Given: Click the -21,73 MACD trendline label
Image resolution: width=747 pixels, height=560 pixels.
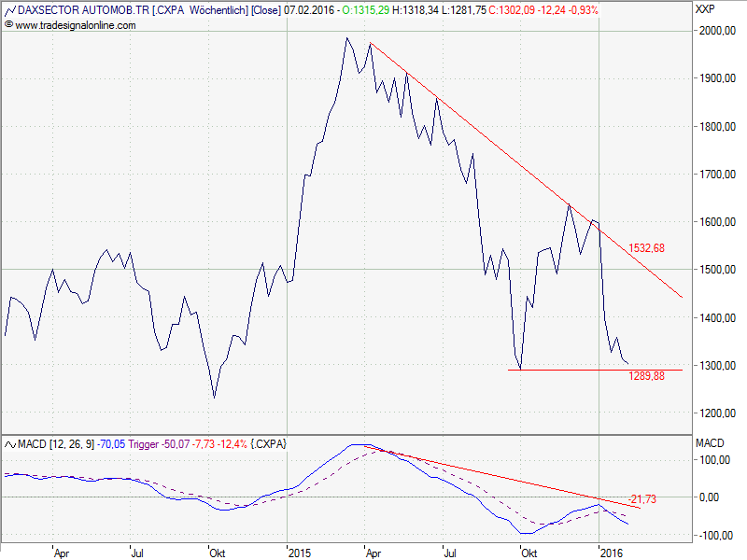Looking at the screenshot, I should (641, 500).
